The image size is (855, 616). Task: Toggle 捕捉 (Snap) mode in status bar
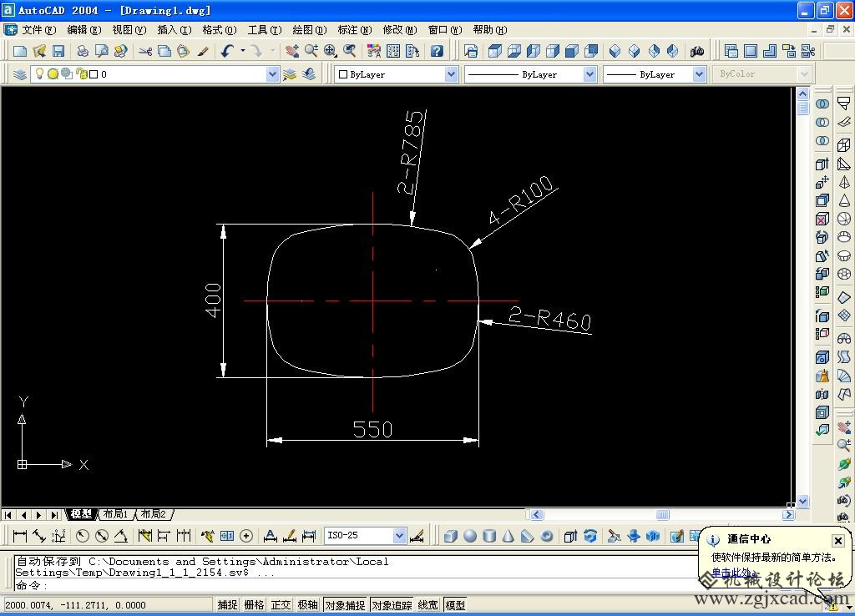click(x=227, y=604)
